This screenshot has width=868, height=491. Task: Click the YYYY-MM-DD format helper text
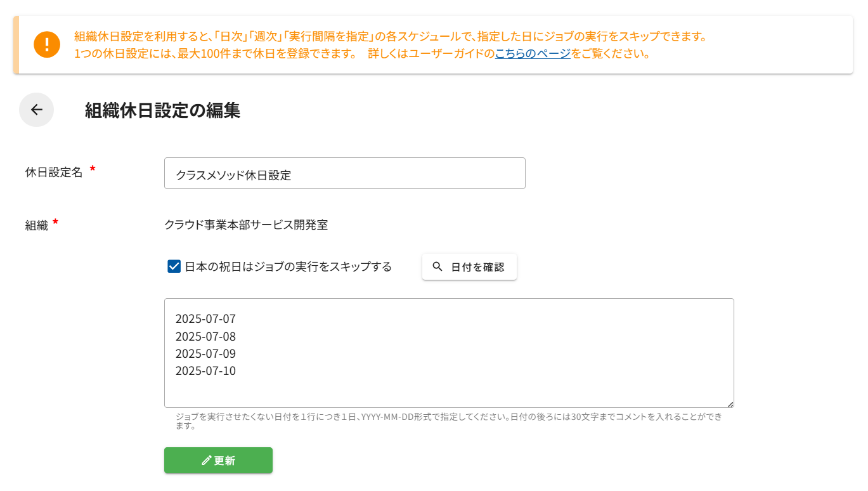pos(449,417)
